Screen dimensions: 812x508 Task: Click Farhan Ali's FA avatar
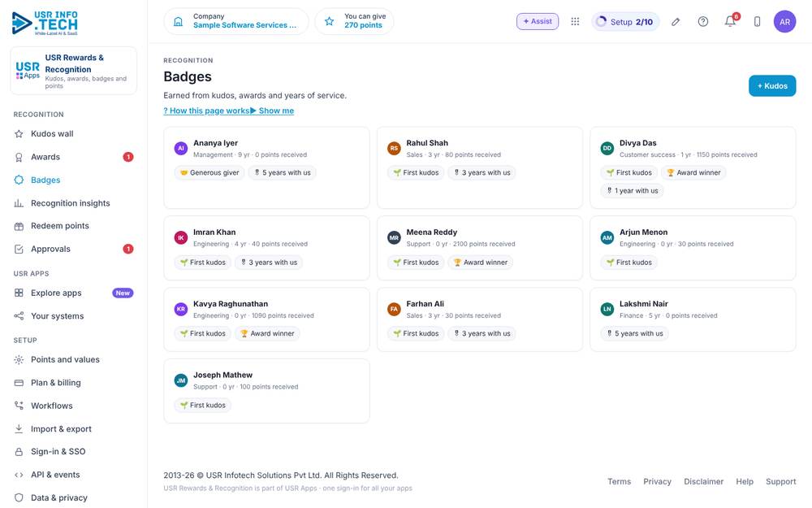[394, 309]
